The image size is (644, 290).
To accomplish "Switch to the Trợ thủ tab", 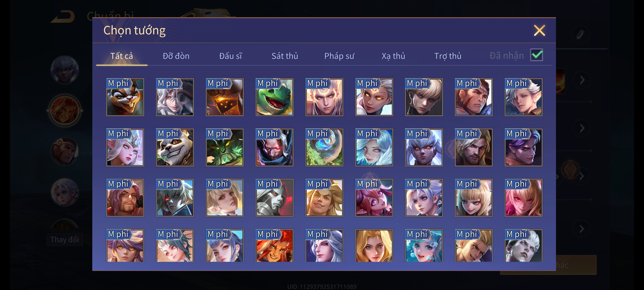I will coord(448,56).
